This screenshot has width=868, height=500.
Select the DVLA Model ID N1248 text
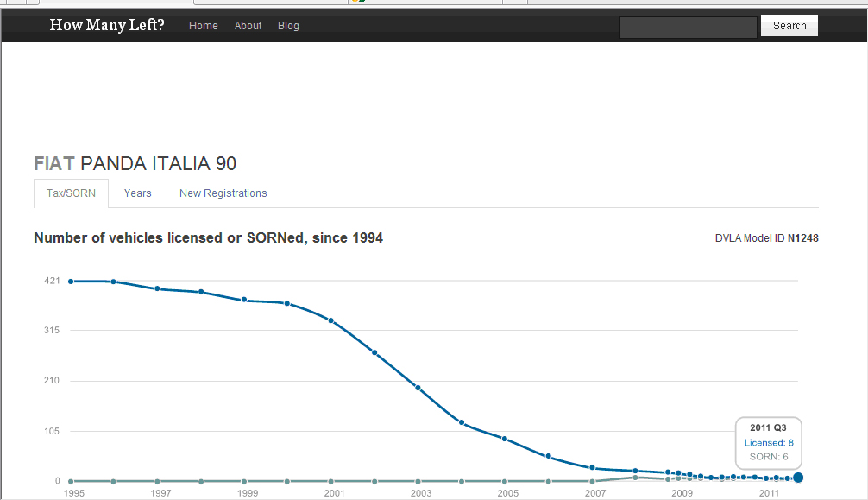click(x=767, y=238)
